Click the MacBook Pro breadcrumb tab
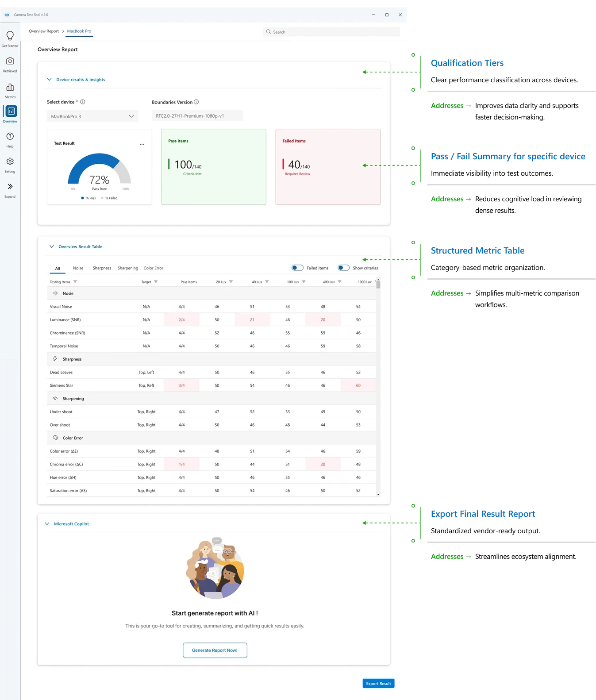 tap(79, 31)
